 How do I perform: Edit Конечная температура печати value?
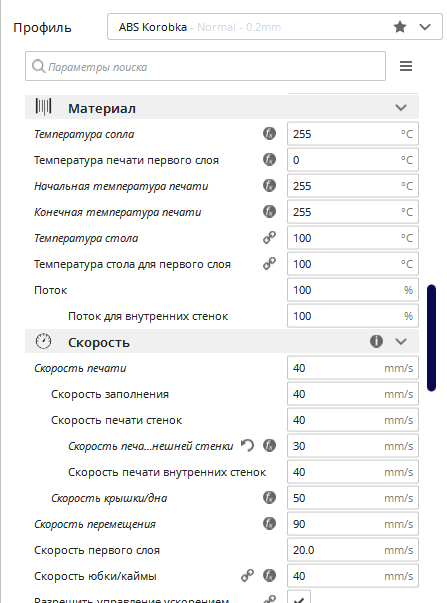pos(353,212)
